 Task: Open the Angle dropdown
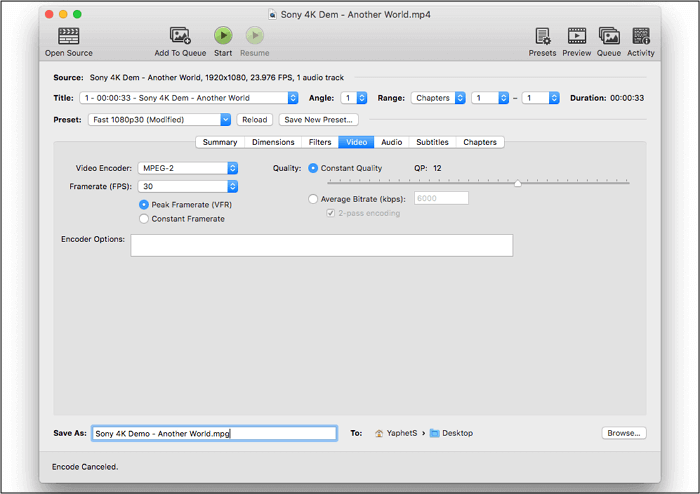[354, 98]
